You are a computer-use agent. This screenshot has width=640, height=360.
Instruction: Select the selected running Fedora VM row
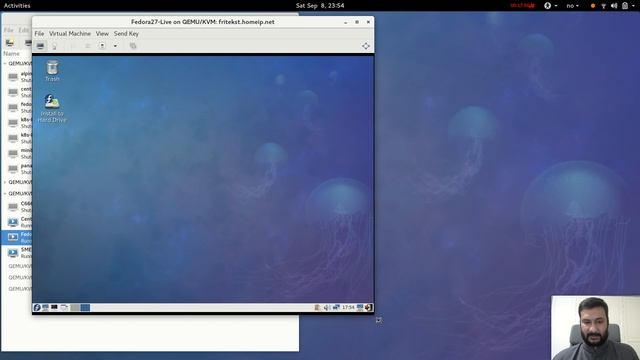click(17, 237)
